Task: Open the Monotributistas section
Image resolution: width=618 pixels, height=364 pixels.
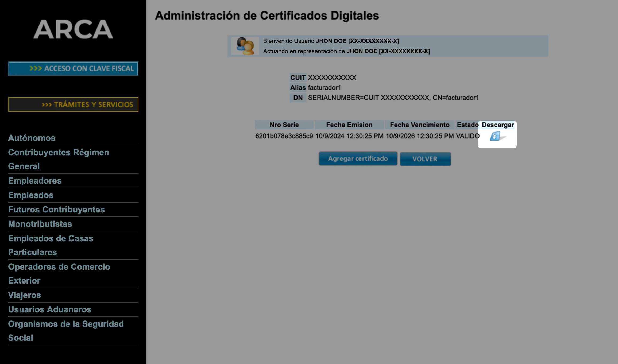Action: point(40,224)
